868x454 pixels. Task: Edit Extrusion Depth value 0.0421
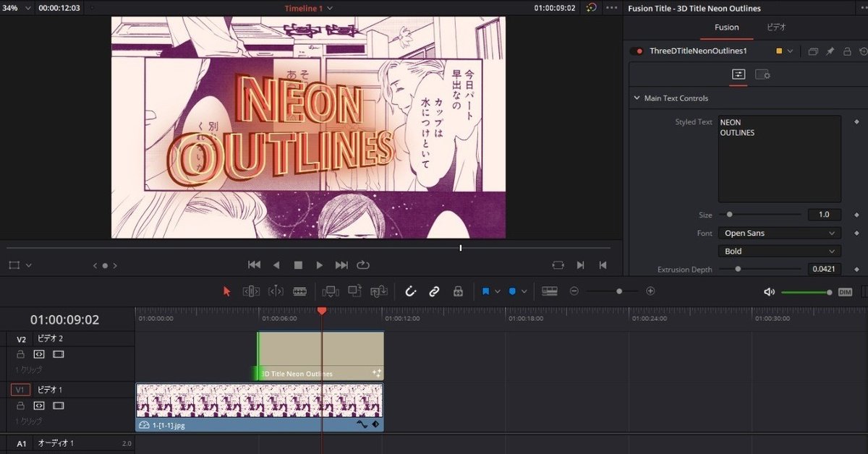click(x=824, y=269)
